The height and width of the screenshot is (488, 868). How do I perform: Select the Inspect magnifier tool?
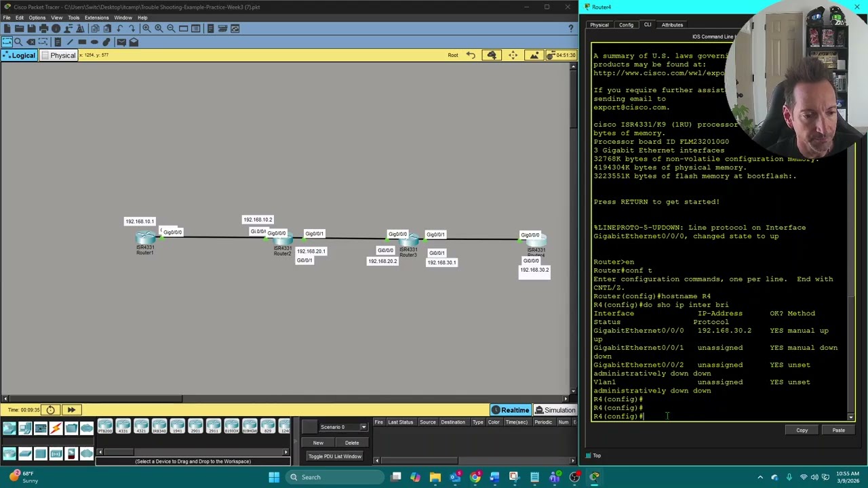18,42
